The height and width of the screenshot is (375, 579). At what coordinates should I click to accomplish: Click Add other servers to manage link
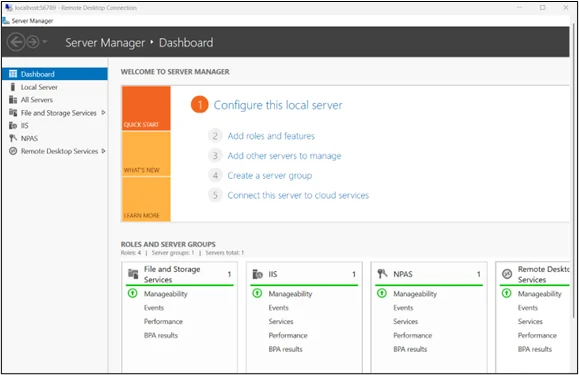[284, 156]
